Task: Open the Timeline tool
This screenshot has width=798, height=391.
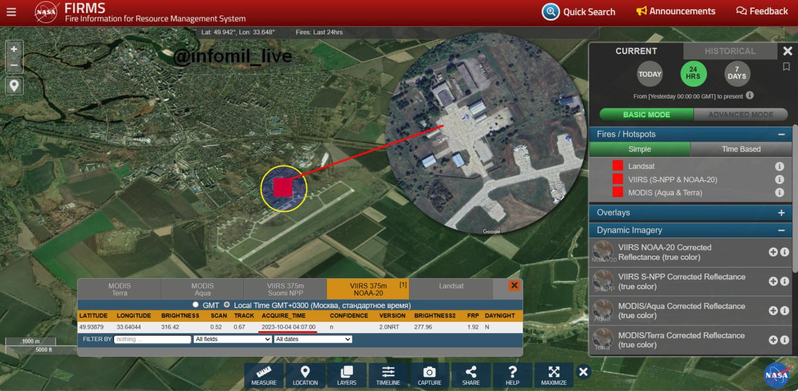Action: (x=388, y=375)
